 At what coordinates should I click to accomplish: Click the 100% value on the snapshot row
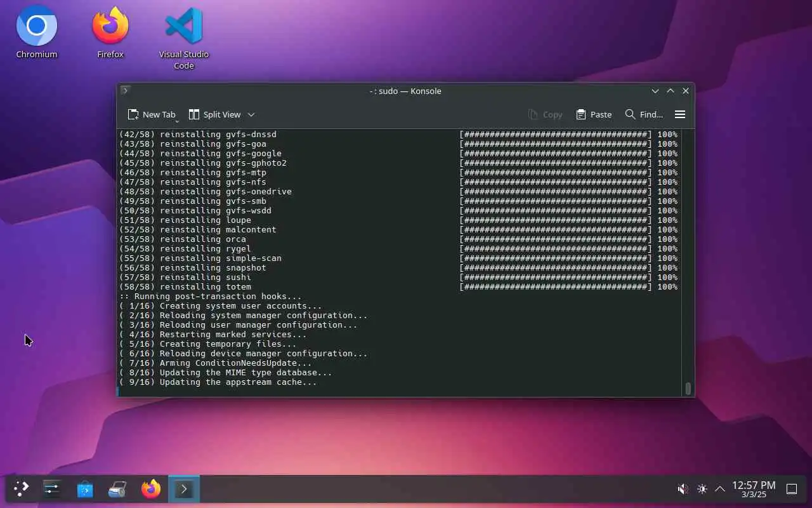pos(667,268)
